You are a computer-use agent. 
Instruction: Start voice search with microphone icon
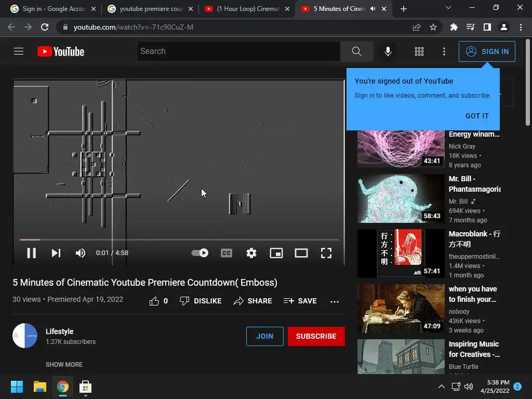click(x=388, y=51)
